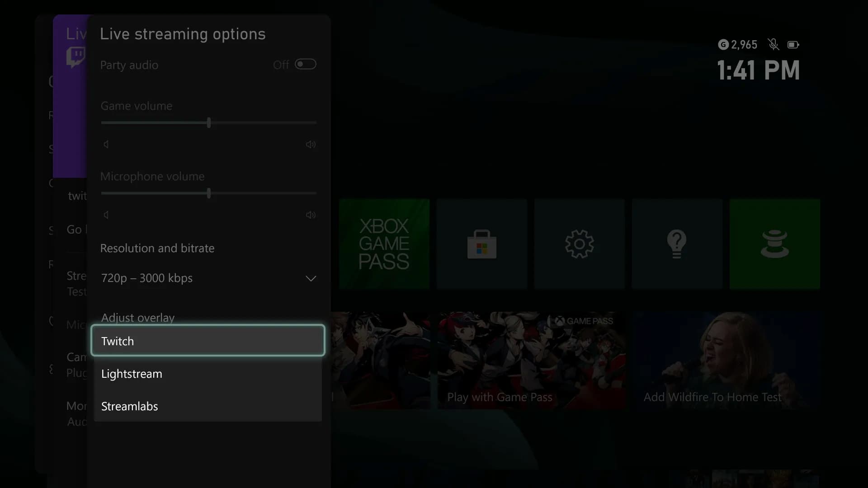Click the battery status icon
Screen dimensions: 868x488
pyautogui.click(x=793, y=45)
